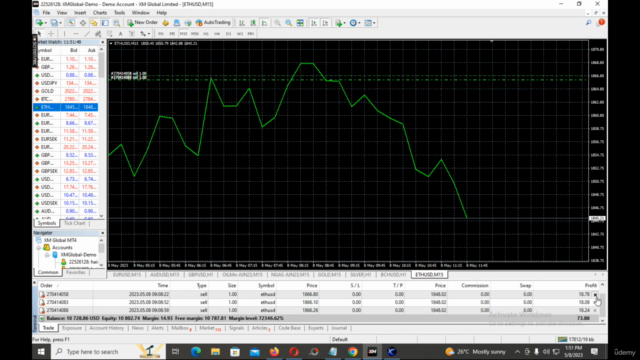Collapse the XMGlobal-Demo tree node

tap(47, 255)
